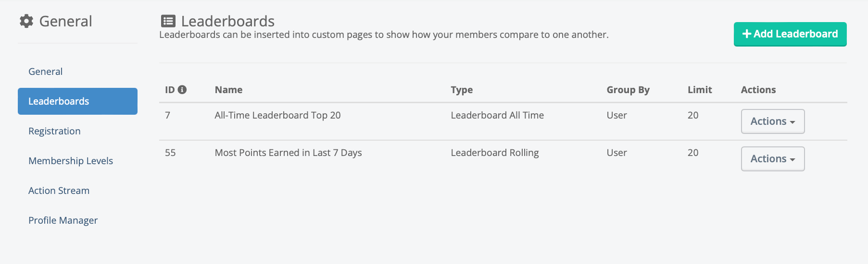
Task: Click All-Time Leaderboard Top 20 name
Action: click(x=277, y=115)
